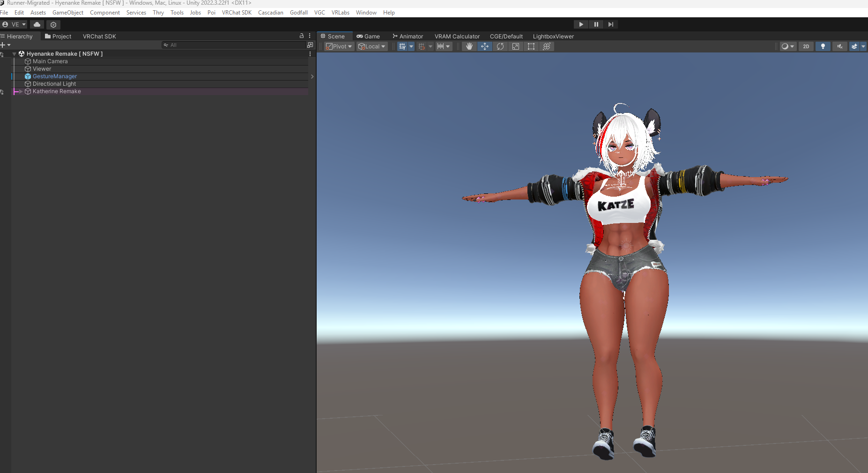The height and width of the screenshot is (473, 868).
Task: Open the Pivot/Center dropdown
Action: coord(339,46)
